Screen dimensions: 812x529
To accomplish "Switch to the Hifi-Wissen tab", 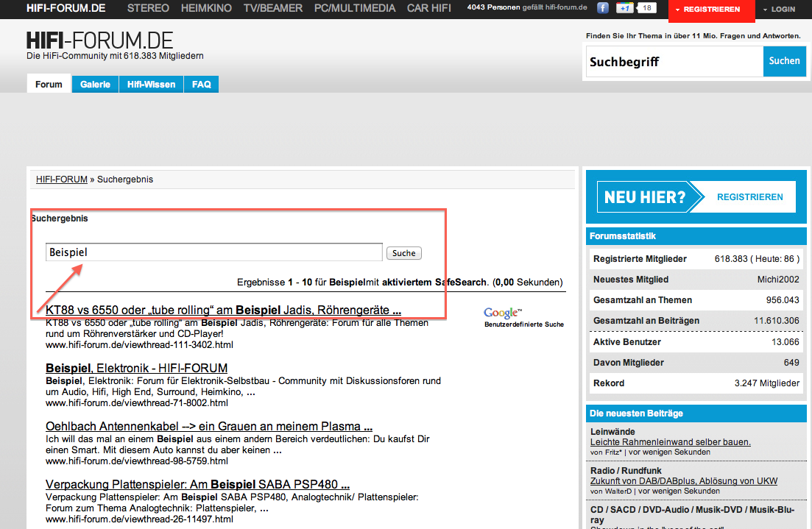I will (151, 85).
